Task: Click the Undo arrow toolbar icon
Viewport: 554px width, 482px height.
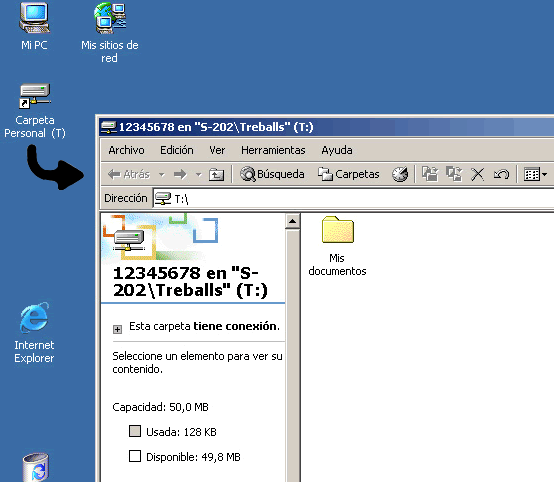Action: coord(501,174)
